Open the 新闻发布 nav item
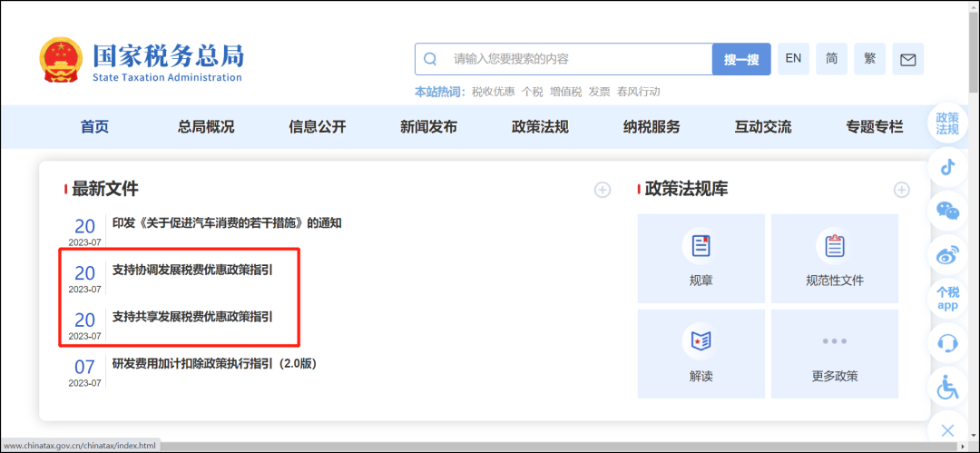Viewport: 980px width, 453px height. click(x=428, y=127)
